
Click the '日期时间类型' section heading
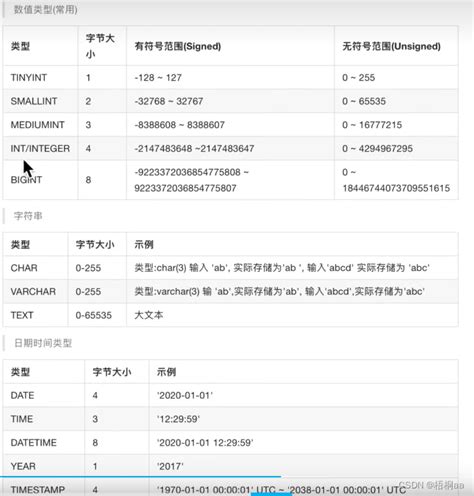click(43, 343)
